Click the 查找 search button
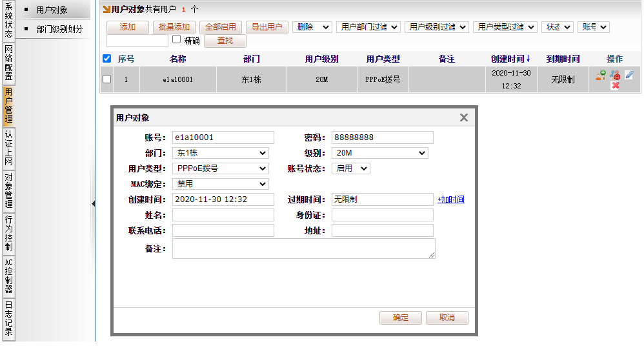This screenshot has width=644, height=346. 225,41
